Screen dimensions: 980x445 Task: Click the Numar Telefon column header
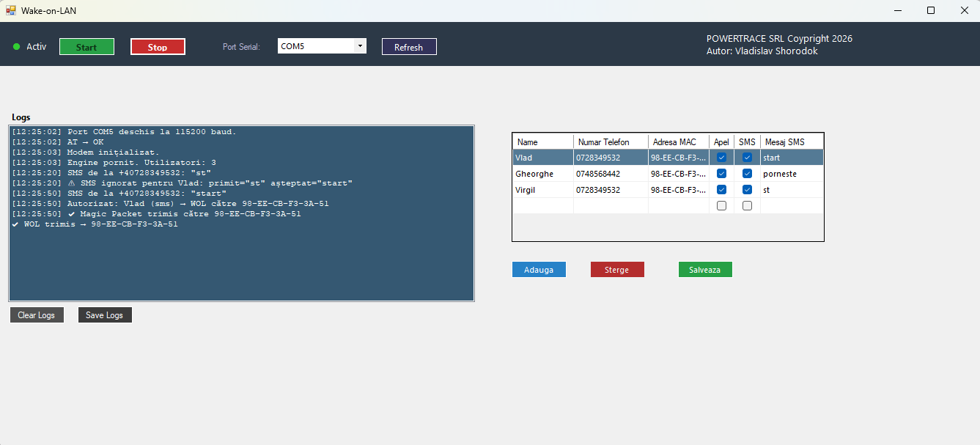tap(611, 141)
